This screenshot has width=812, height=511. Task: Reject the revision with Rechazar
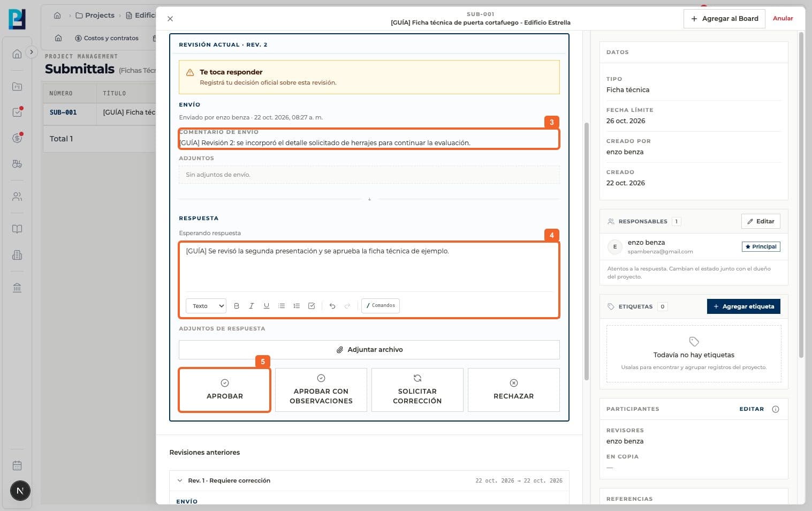514,390
